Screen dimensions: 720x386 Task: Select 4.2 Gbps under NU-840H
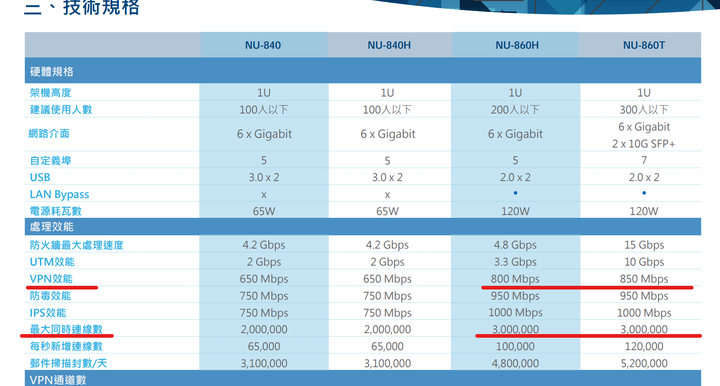[387, 245]
